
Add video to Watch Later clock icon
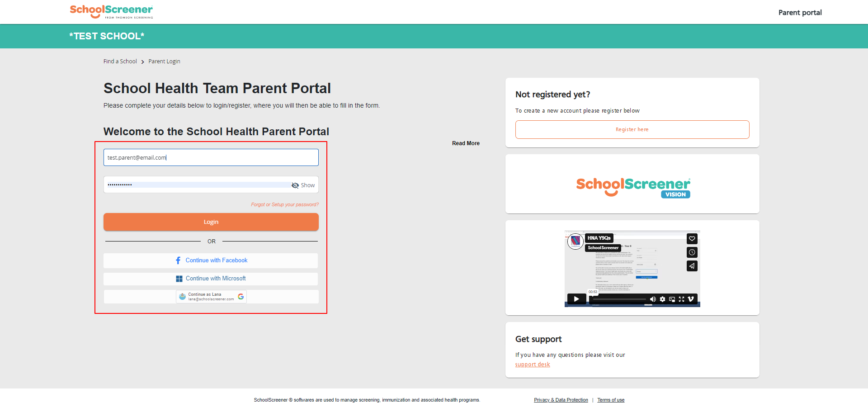692,252
